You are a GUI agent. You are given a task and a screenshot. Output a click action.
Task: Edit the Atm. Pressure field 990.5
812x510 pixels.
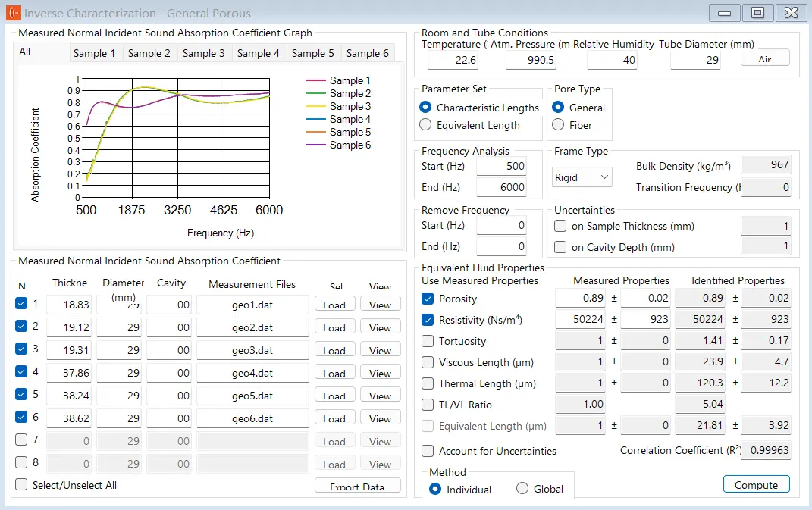531,60
